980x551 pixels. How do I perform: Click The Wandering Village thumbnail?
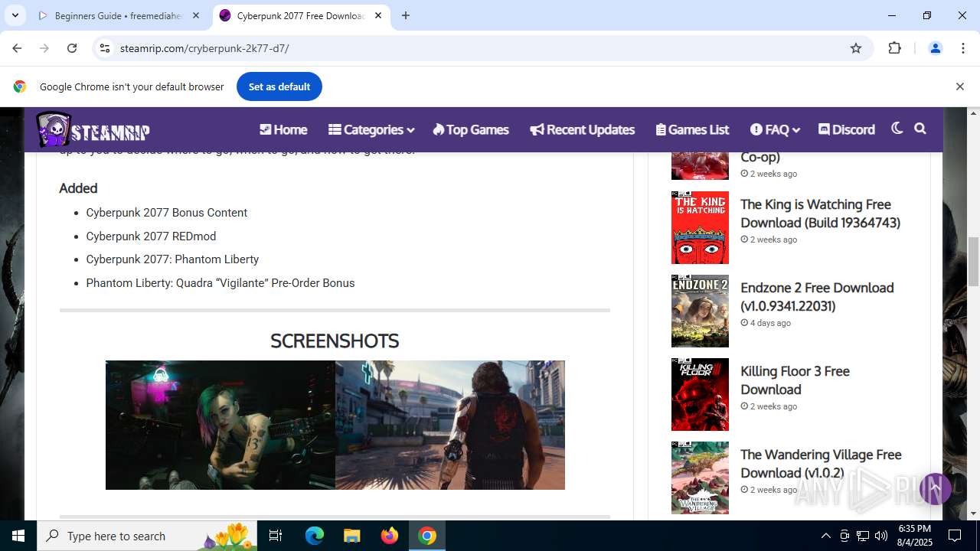click(x=700, y=478)
